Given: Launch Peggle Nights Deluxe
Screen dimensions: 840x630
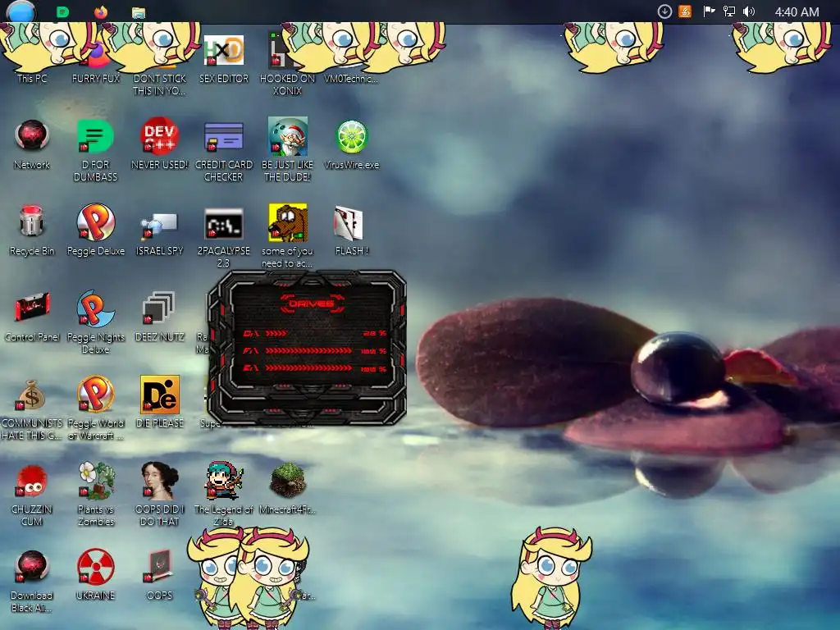Looking at the screenshot, I should click(96, 322).
